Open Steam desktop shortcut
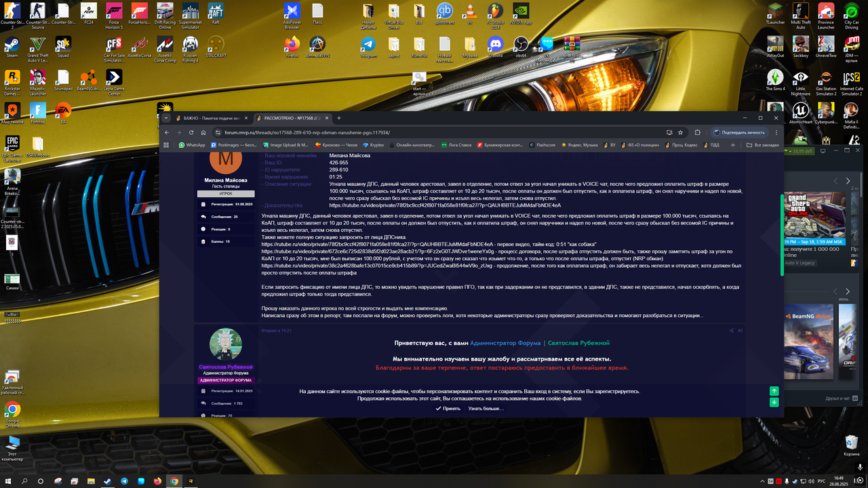This screenshot has height=488, width=868. [x=12, y=47]
